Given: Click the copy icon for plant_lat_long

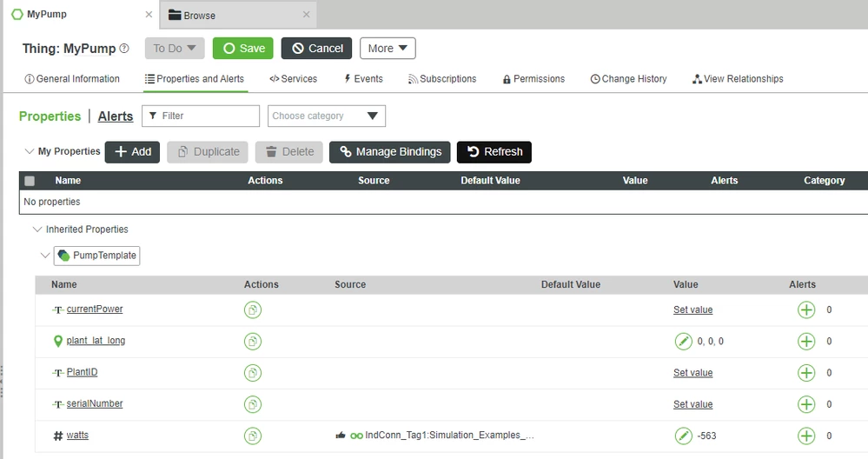Looking at the screenshot, I should coord(253,341).
